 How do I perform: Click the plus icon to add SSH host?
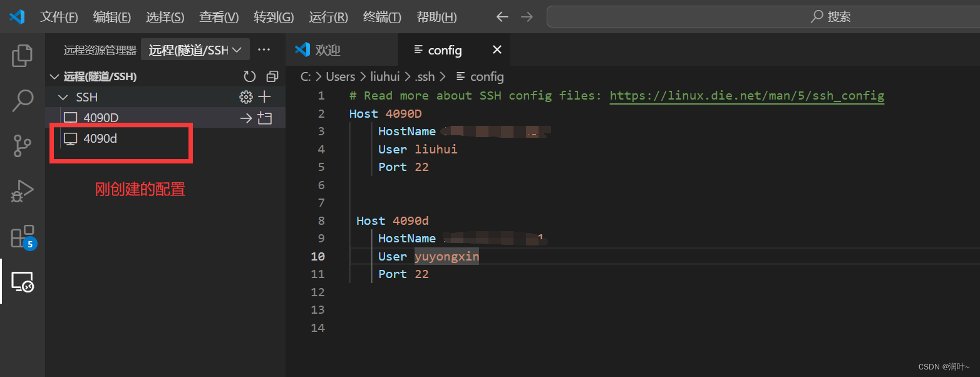pos(263,97)
